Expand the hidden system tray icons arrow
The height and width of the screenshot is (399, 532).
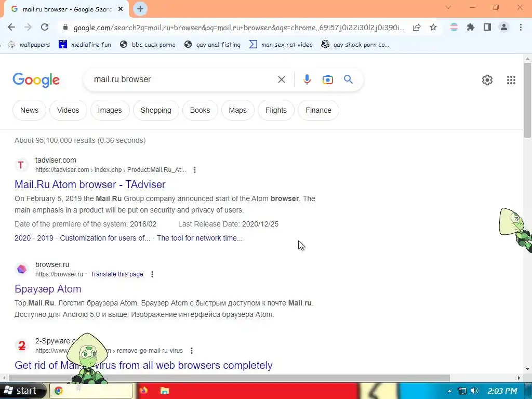coord(449,391)
